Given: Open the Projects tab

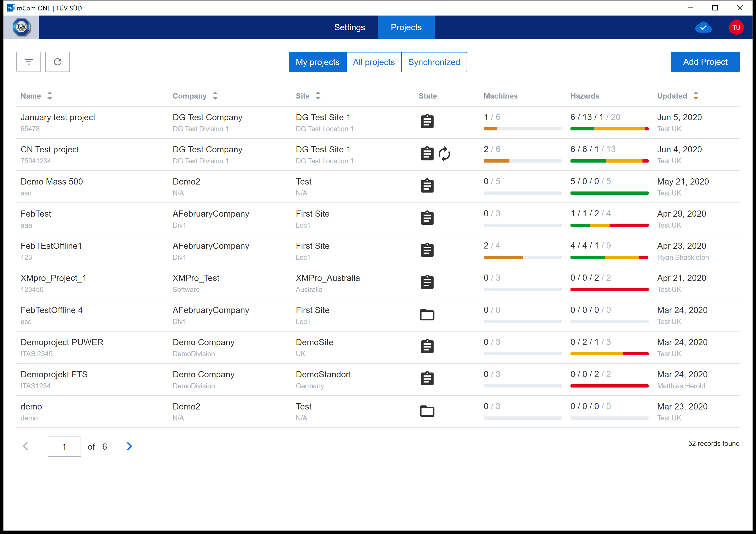Looking at the screenshot, I should [x=406, y=27].
